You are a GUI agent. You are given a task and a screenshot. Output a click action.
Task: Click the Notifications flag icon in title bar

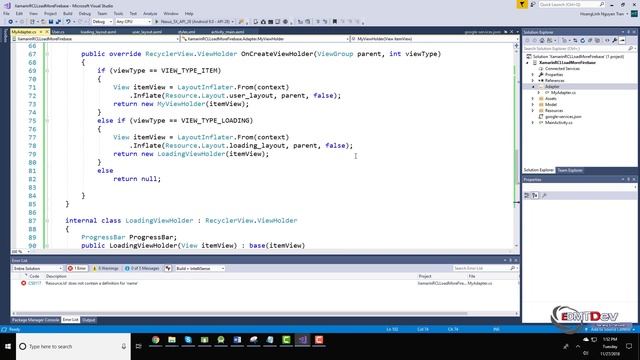coord(522,4)
